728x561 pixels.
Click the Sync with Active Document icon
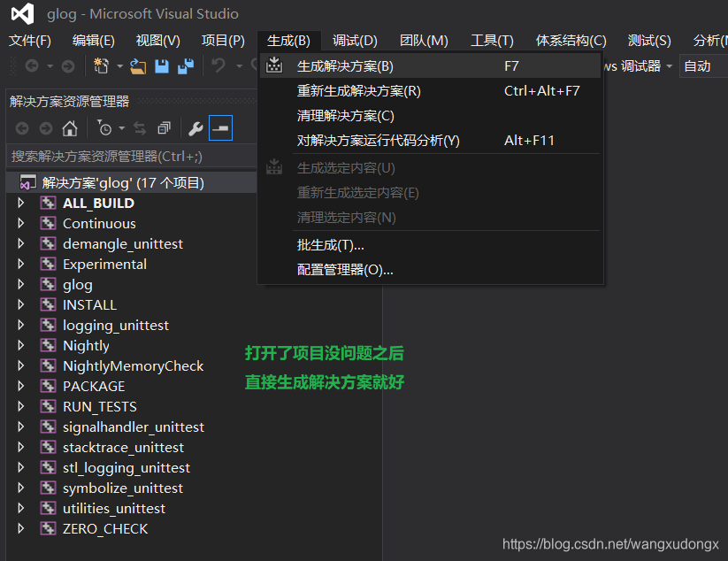tap(139, 128)
